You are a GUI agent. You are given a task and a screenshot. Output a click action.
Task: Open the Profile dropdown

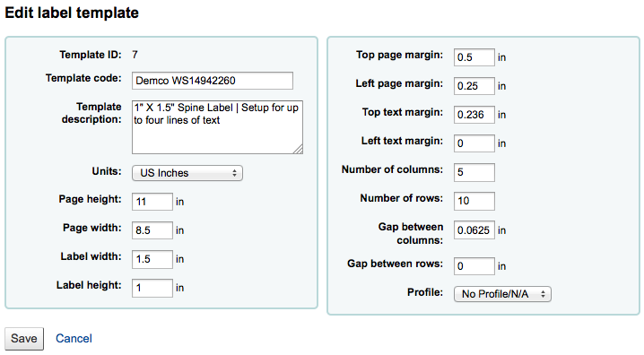tap(502, 294)
